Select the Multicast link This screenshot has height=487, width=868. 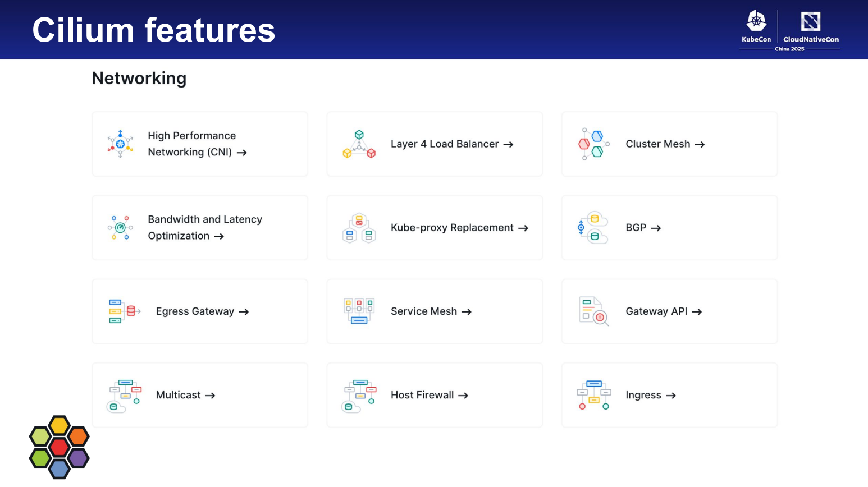point(186,395)
